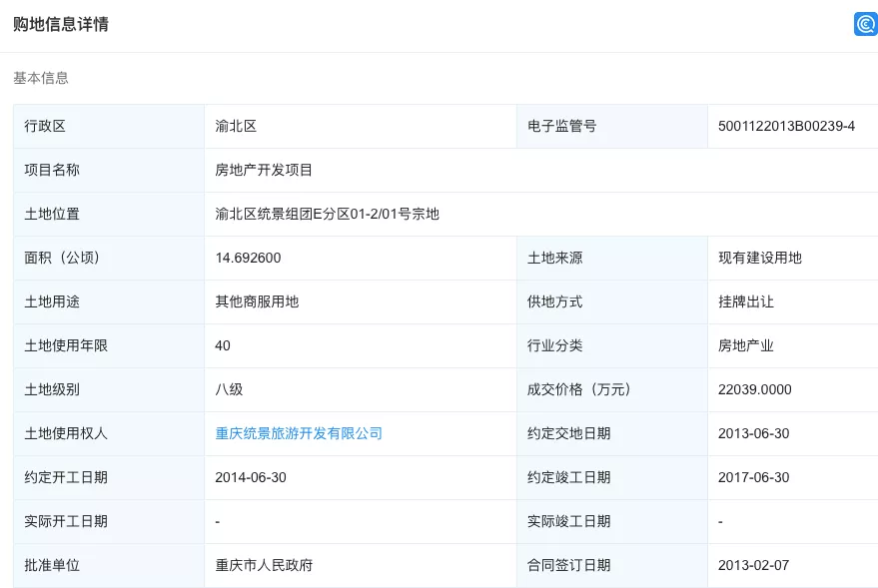Viewport: 878px width, 588px height.
Task: Select the contract signing date 2013-02-07
Action: (x=753, y=565)
